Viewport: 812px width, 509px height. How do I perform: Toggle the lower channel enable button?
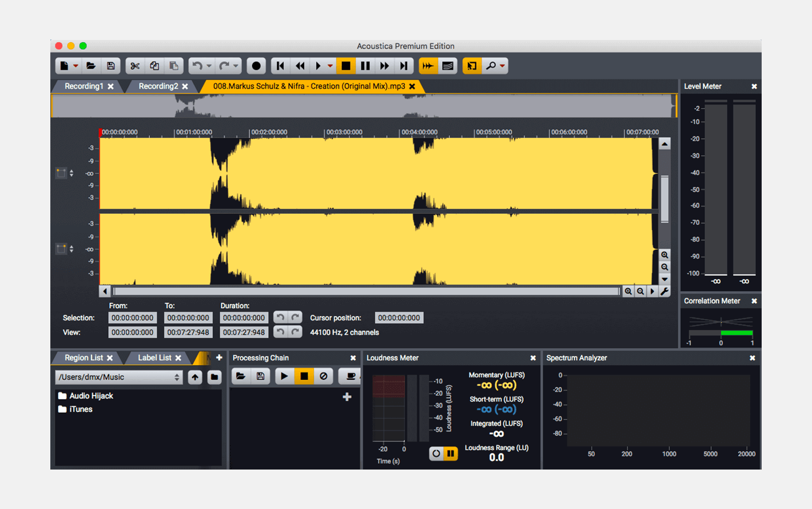point(61,249)
